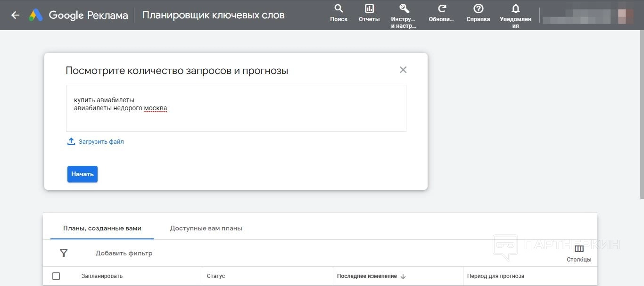This screenshot has height=286, width=644.
Task: Click the back arrow in header
Action: click(x=15, y=15)
